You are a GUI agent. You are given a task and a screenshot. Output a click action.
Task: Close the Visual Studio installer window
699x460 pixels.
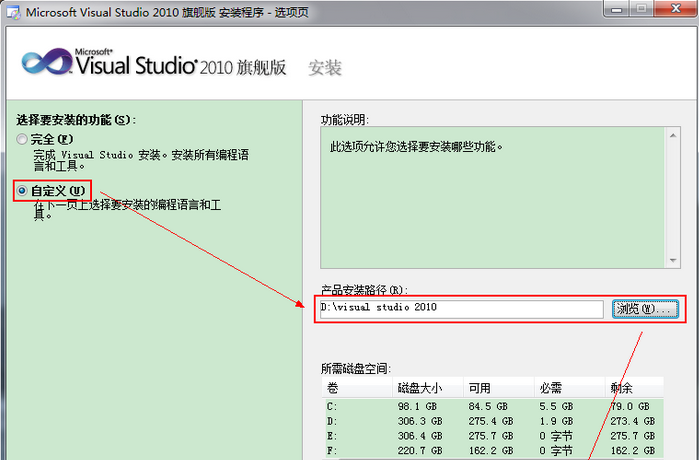click(x=676, y=9)
